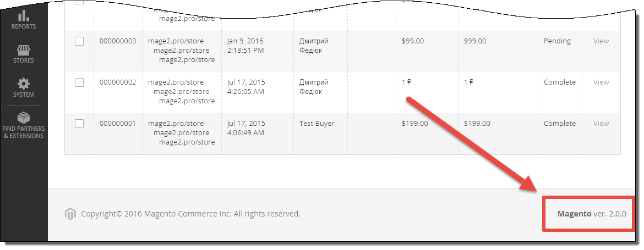Select checkbox for order 000000001

point(79,124)
